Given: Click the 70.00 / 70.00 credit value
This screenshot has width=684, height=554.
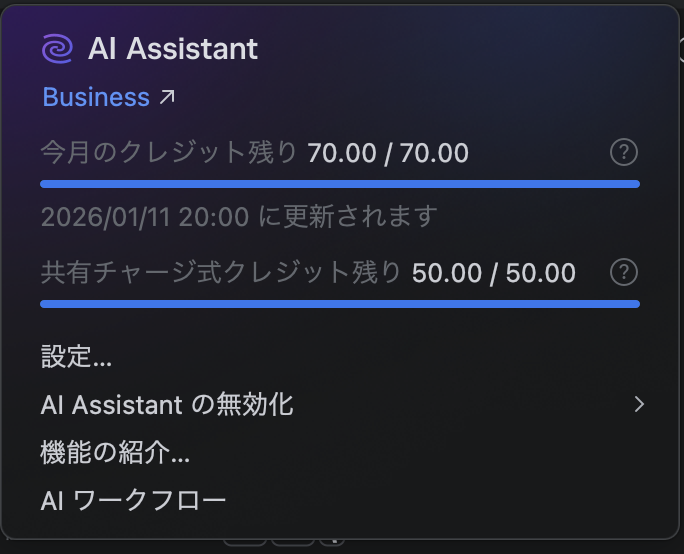Looking at the screenshot, I should [388, 153].
